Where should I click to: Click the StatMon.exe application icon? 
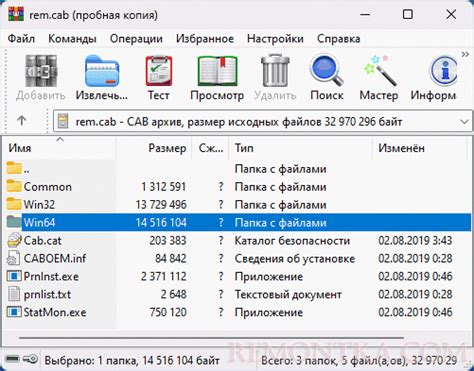pos(14,312)
